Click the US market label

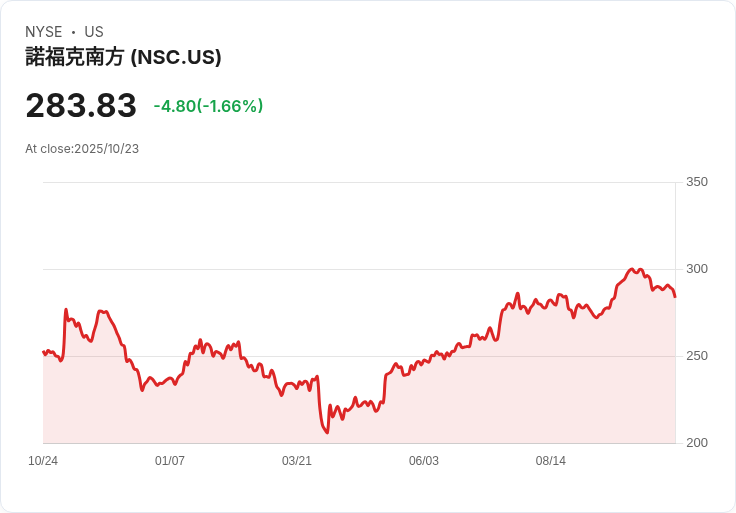coord(94,32)
